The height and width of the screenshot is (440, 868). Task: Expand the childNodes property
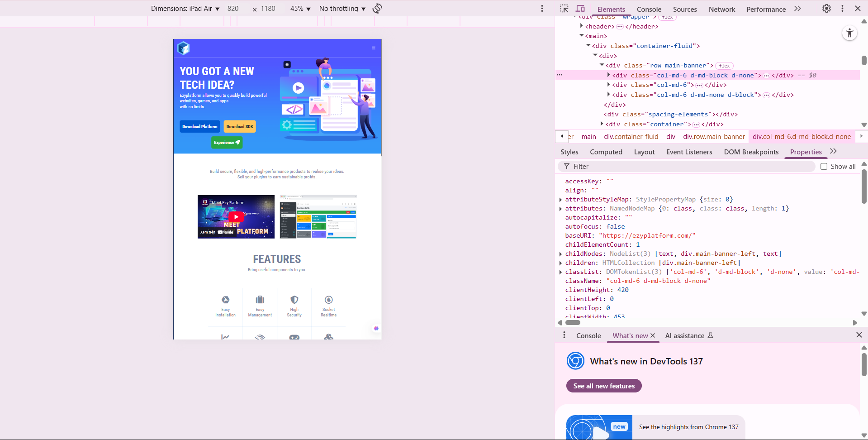(561, 254)
